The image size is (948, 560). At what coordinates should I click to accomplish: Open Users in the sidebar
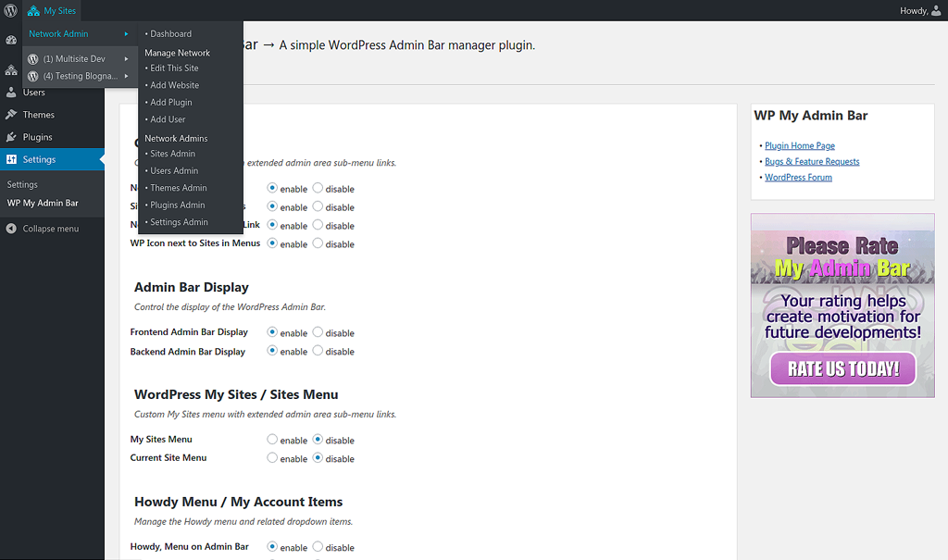point(34,93)
